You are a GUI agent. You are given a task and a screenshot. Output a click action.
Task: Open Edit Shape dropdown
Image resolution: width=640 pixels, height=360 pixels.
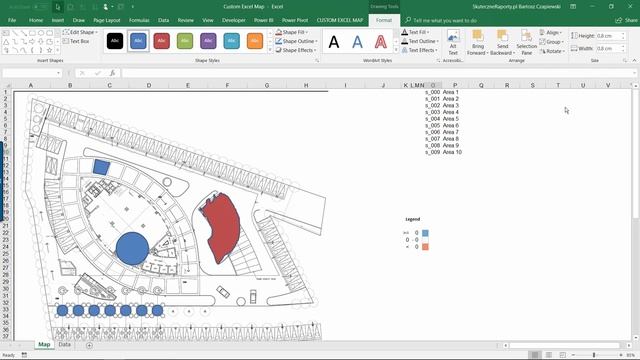tap(80, 32)
